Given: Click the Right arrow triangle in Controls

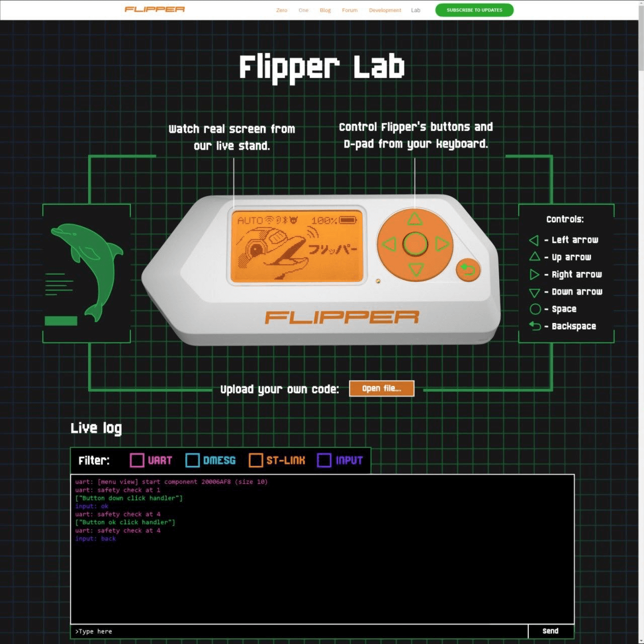Looking at the screenshot, I should coord(534,274).
